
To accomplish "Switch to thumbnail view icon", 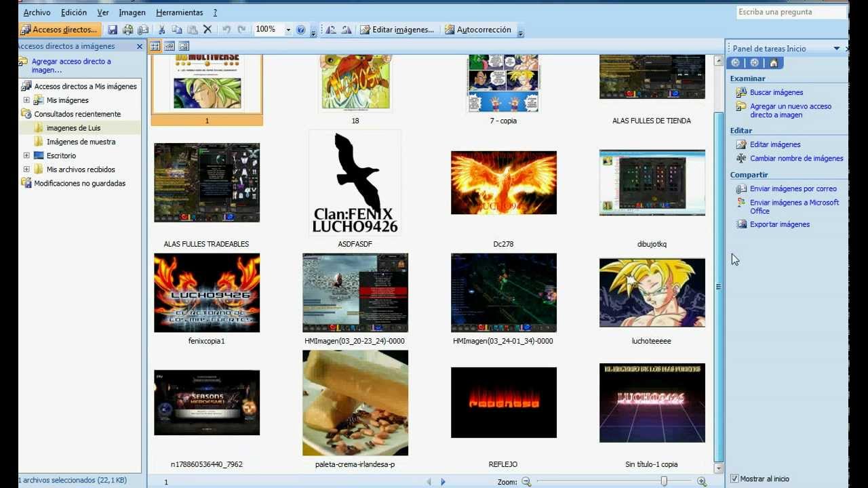I will 155,46.
